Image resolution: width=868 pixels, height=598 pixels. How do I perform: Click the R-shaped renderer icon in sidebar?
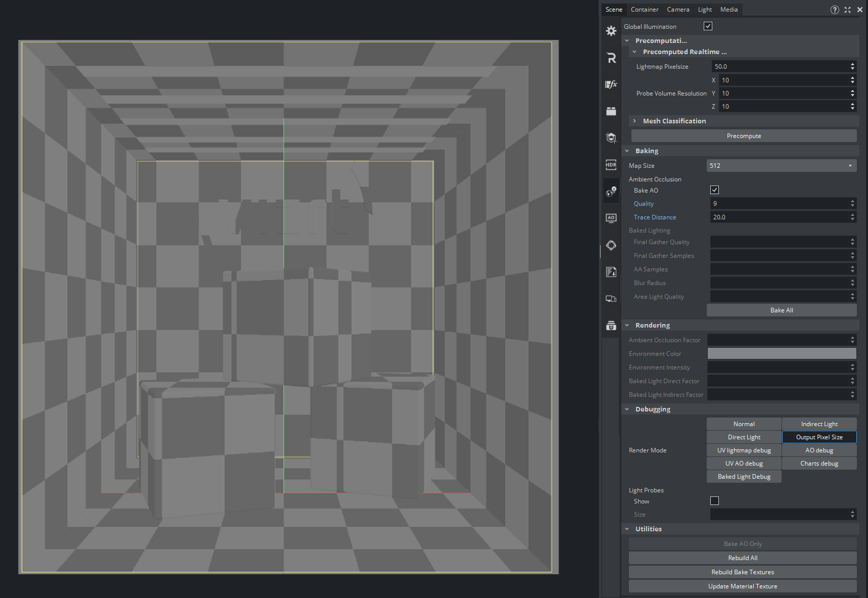click(x=611, y=58)
